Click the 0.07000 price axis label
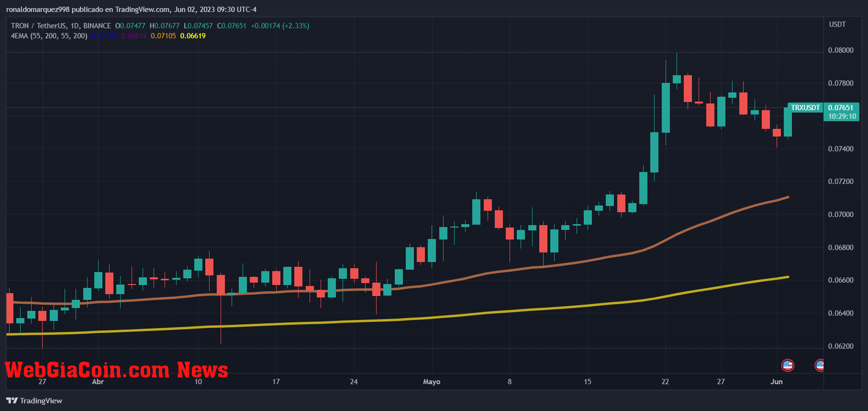This screenshot has height=411, width=868. click(x=841, y=215)
